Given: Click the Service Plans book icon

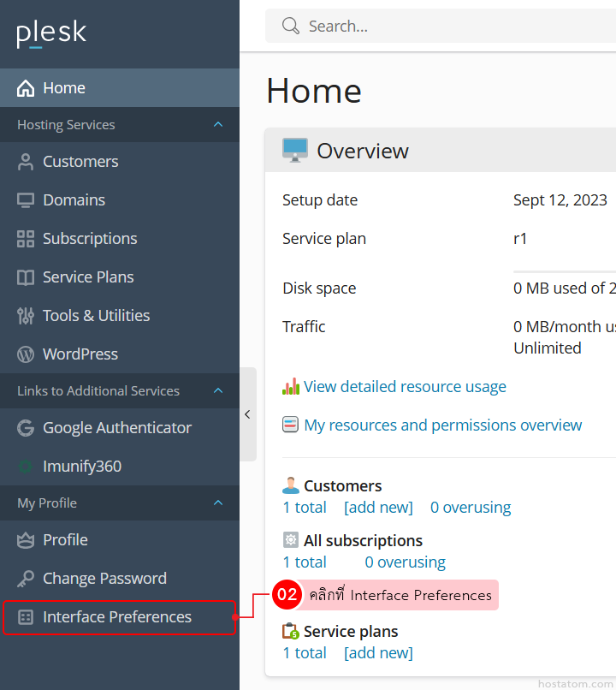Looking at the screenshot, I should tap(26, 277).
